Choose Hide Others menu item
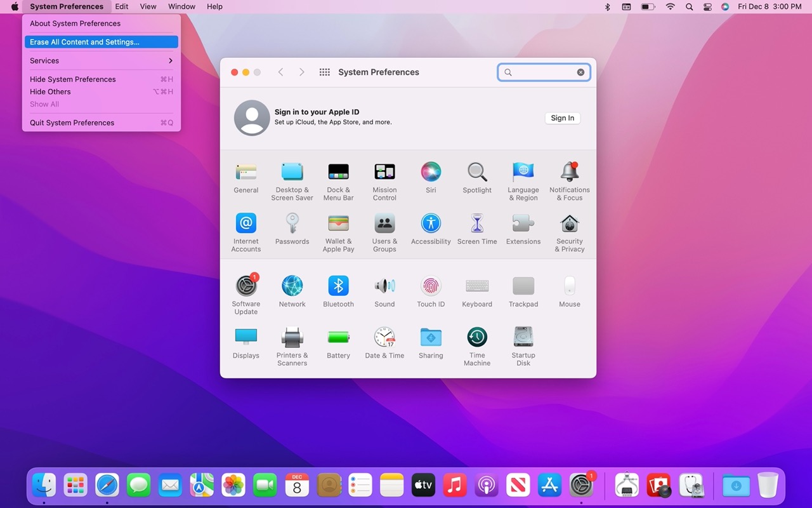This screenshot has height=508, width=812. [101, 91]
